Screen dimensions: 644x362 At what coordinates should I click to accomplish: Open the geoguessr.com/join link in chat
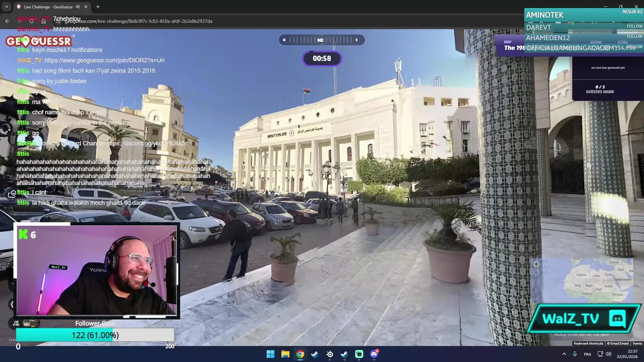click(x=104, y=60)
